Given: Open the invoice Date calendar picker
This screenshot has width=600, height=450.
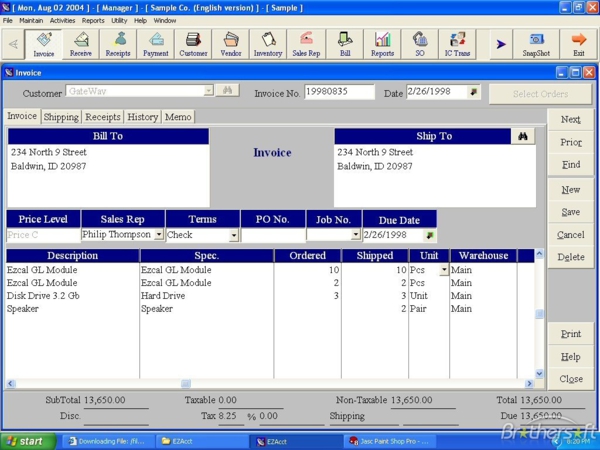Looking at the screenshot, I should pos(473,92).
